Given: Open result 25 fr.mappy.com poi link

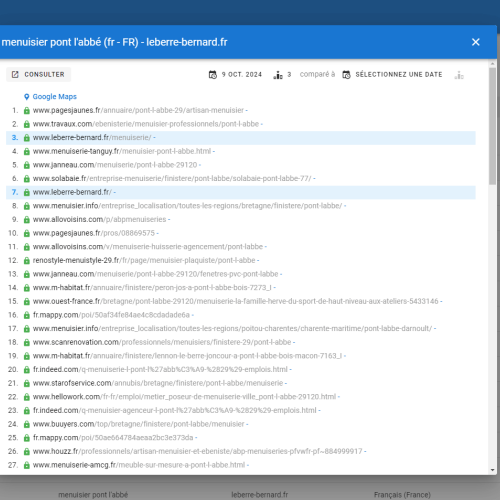Looking at the screenshot, I should [113, 438].
